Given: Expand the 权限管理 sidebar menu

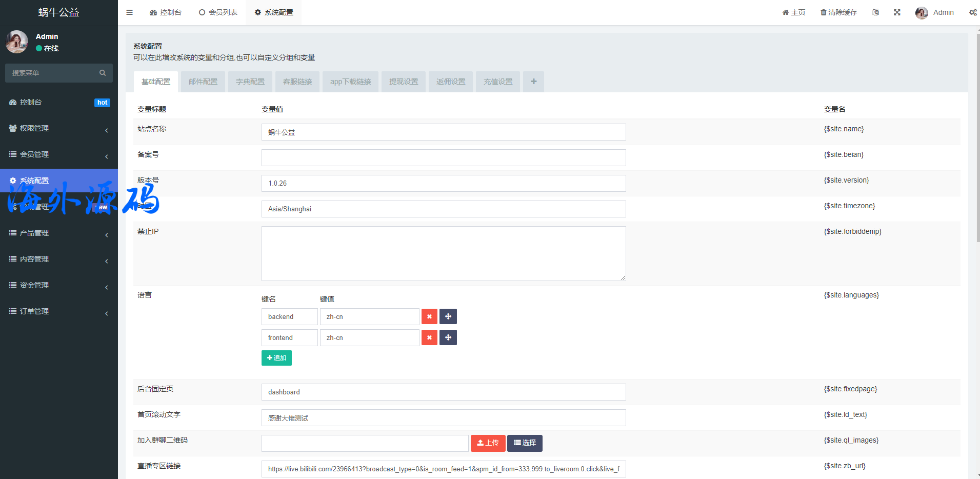Looking at the screenshot, I should [x=59, y=128].
